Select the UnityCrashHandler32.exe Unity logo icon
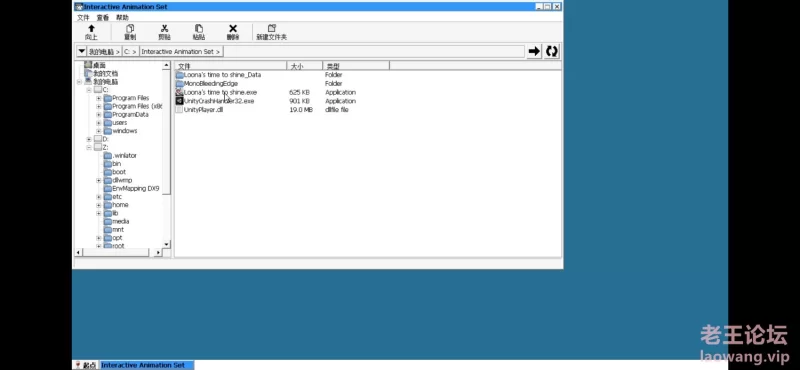 (179, 101)
